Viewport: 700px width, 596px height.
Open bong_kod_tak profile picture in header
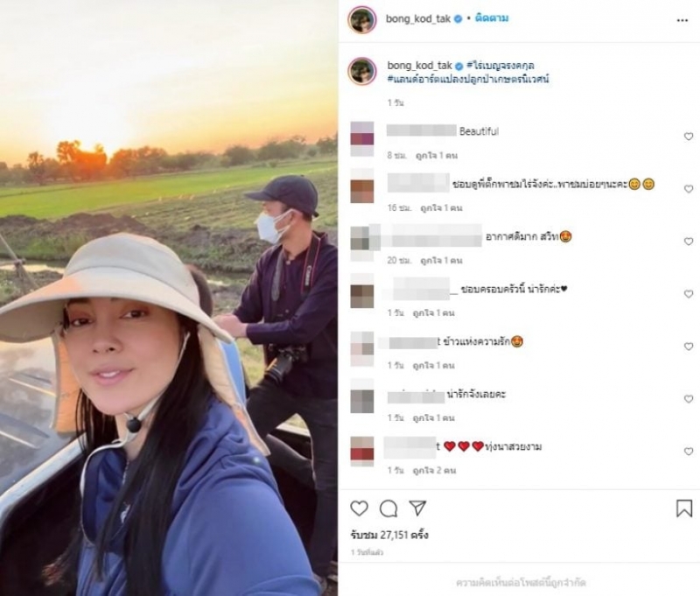pos(362,19)
